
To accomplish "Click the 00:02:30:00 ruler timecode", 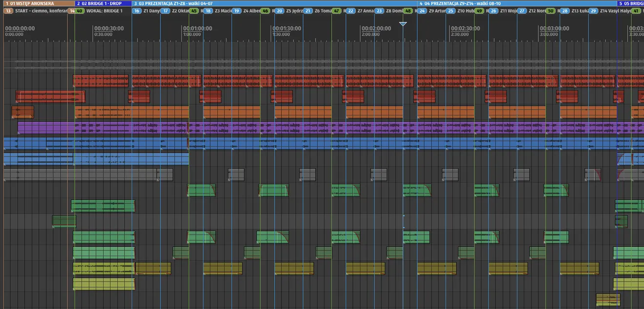I will click(465, 29).
